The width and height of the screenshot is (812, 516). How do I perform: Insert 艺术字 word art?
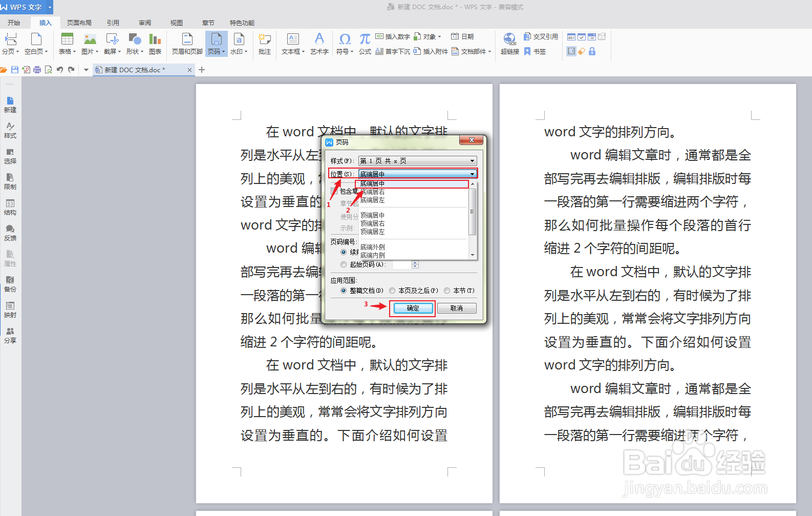click(319, 44)
